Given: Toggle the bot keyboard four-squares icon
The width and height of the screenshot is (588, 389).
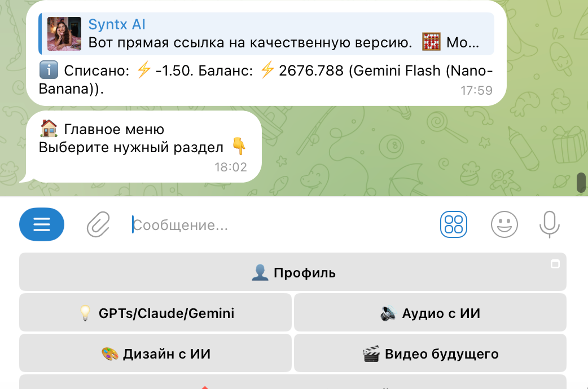Looking at the screenshot, I should pos(454,225).
